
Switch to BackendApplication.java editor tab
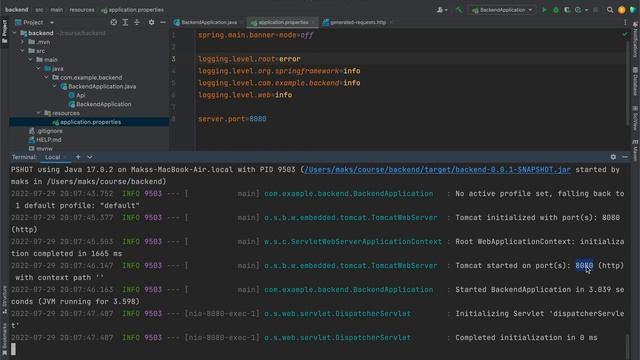208,22
